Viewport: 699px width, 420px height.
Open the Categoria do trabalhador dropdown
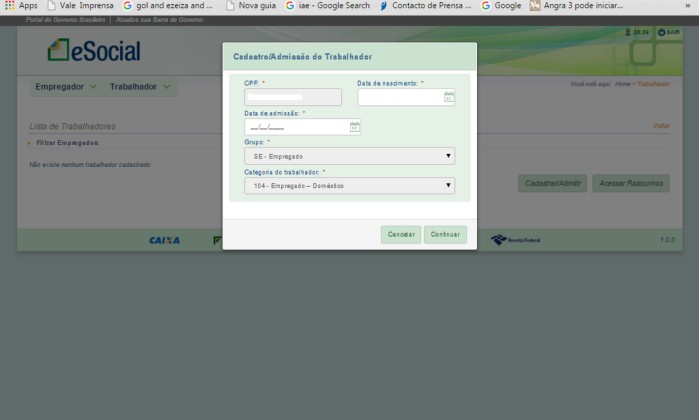click(x=349, y=185)
